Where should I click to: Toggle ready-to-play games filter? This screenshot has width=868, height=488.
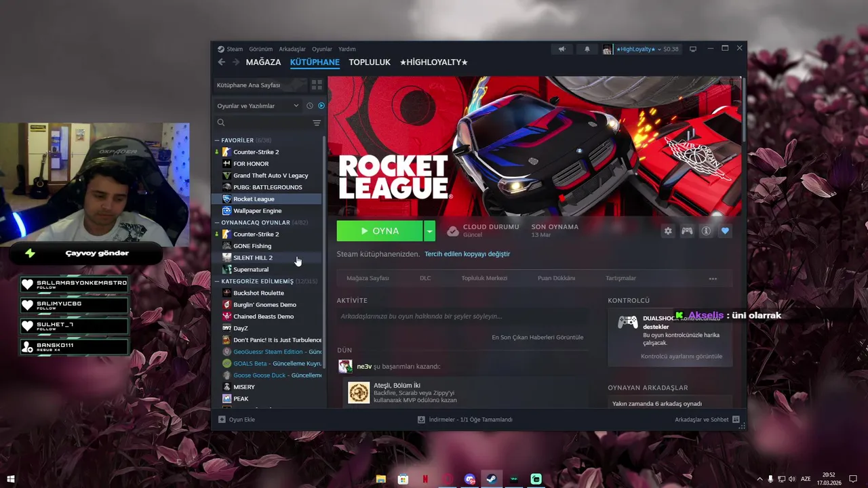(x=321, y=106)
